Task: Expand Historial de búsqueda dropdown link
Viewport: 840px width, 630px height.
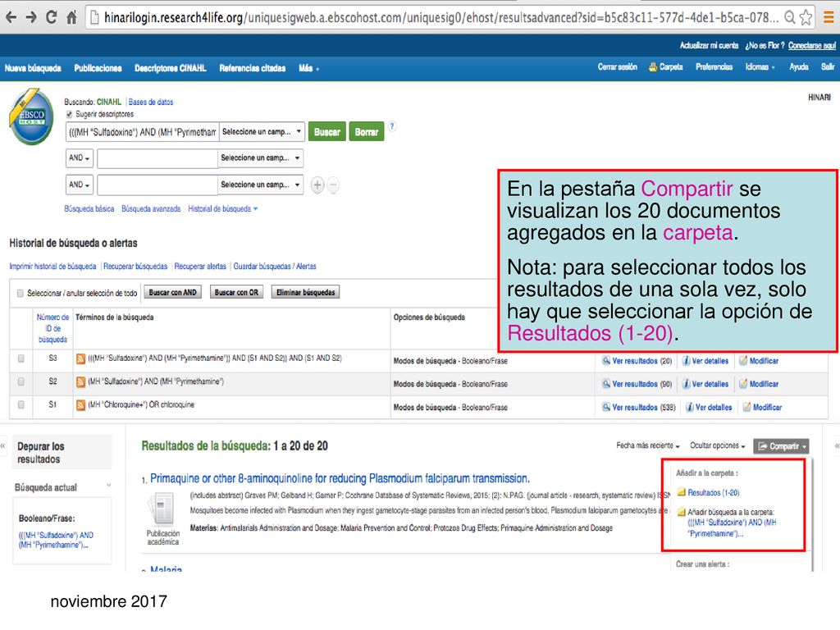Action: click(x=222, y=209)
